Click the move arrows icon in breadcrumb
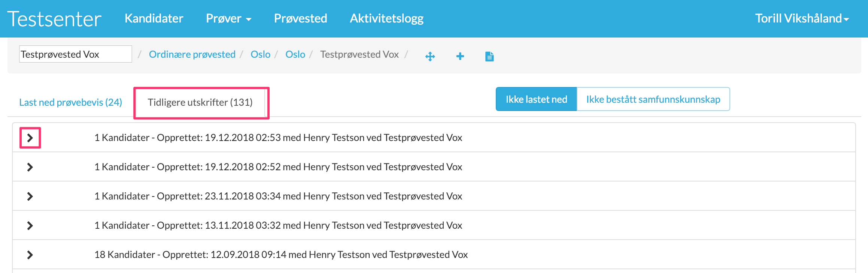The image size is (868, 273). [430, 57]
